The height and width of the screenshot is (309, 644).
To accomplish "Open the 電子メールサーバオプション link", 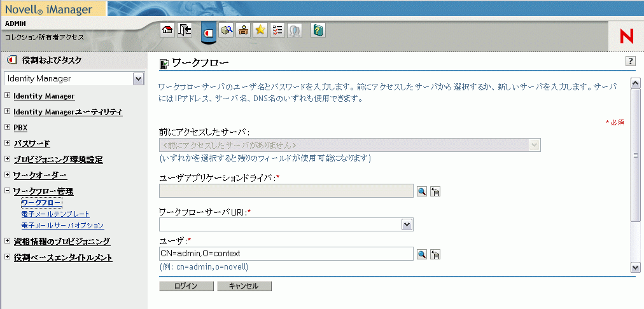I will (62, 226).
